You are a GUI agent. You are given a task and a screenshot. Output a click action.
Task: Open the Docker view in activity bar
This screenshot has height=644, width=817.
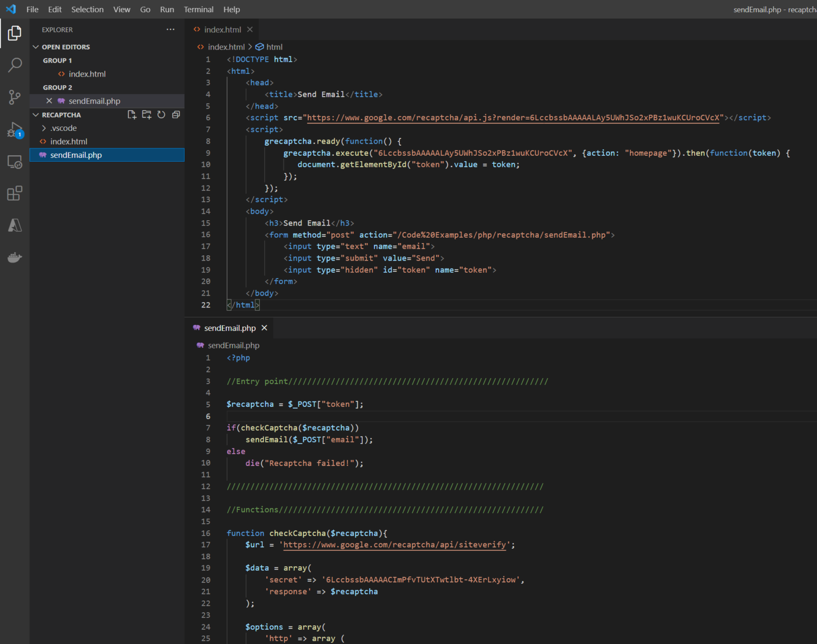point(15,258)
